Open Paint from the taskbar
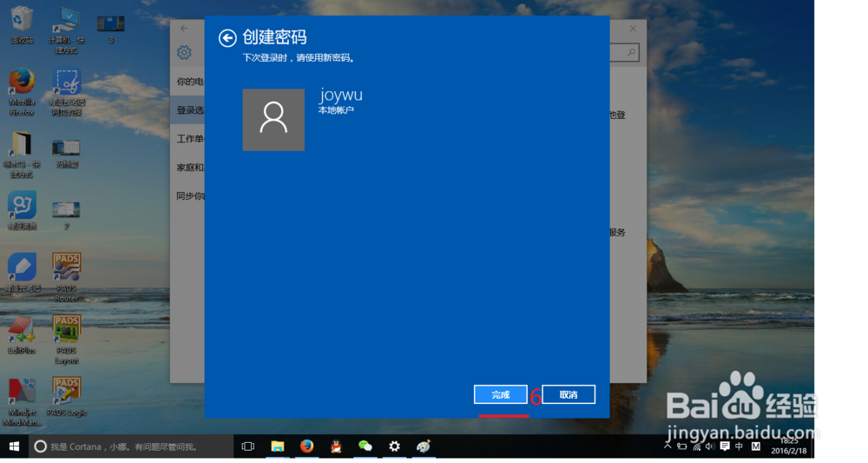Viewport: 868px width, 463px height. [x=424, y=446]
